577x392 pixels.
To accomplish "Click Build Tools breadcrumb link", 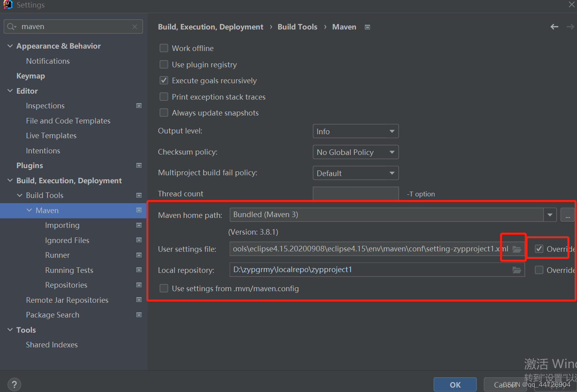I will 297,27.
